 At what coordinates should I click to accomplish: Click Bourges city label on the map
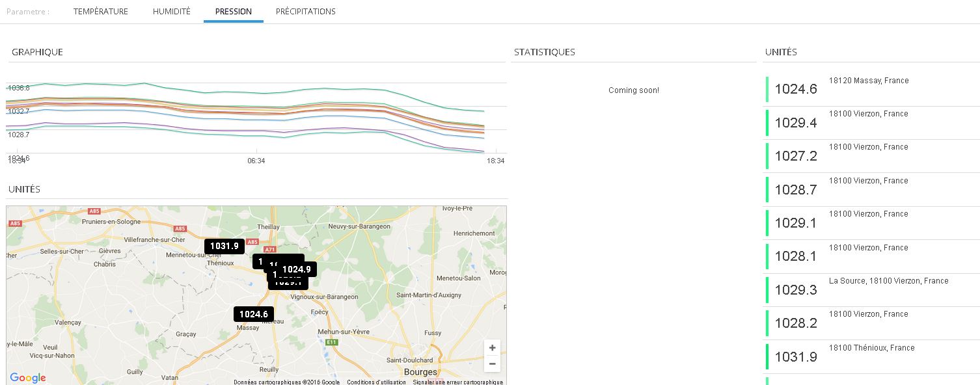[420, 372]
